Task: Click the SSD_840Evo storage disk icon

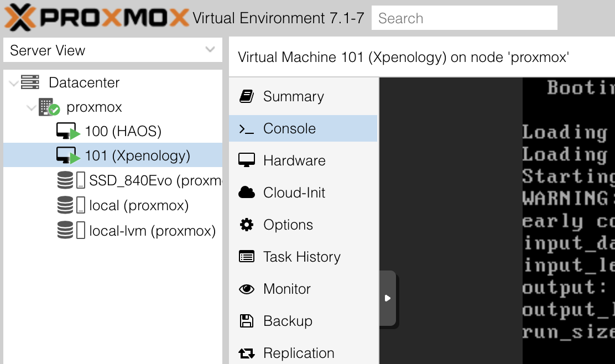Action: click(x=71, y=180)
